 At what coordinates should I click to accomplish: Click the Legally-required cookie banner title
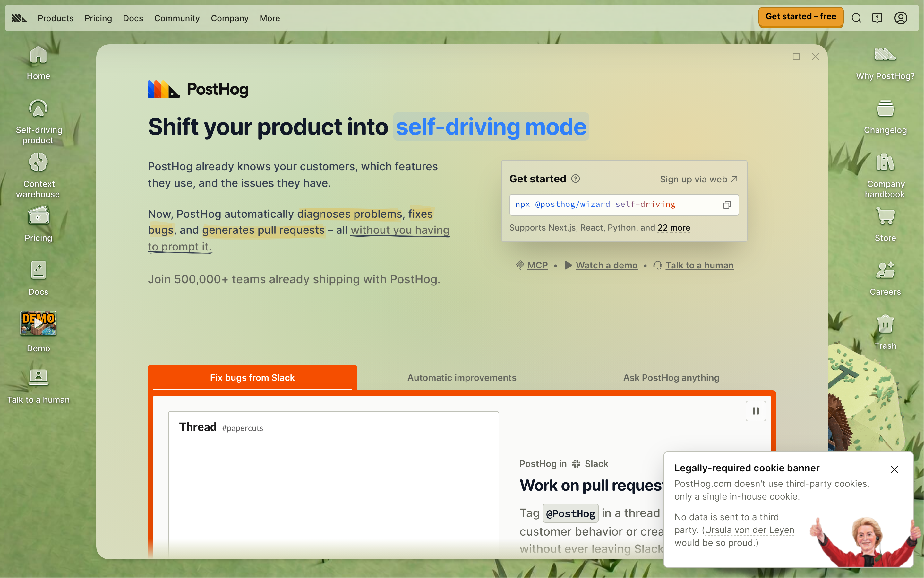[747, 468]
